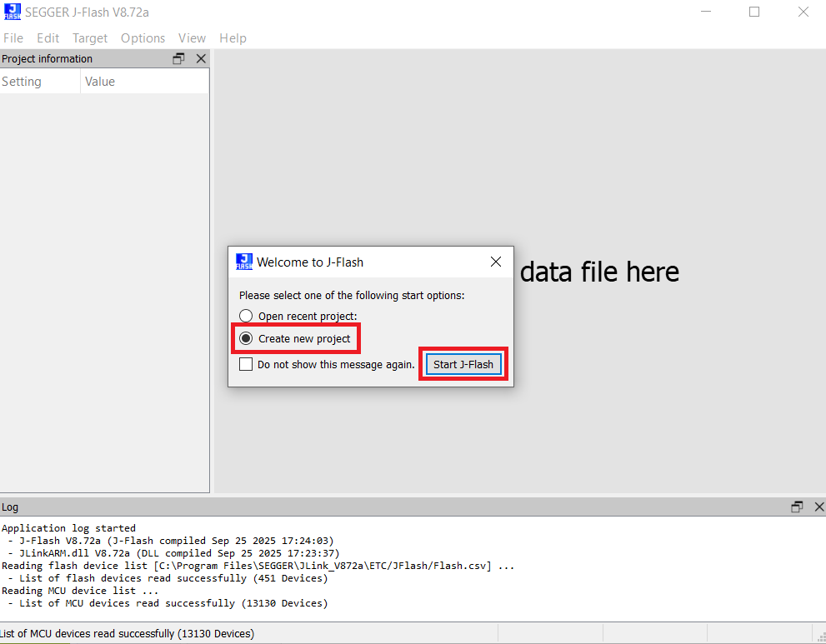Click the close icon on the Log panel
The image size is (826, 644).
819,507
